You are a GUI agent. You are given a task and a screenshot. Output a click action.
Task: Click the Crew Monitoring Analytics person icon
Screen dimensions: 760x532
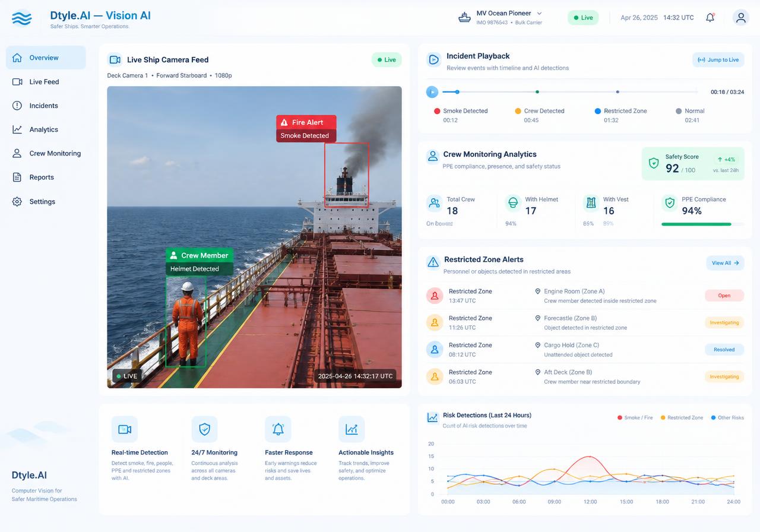click(x=432, y=156)
